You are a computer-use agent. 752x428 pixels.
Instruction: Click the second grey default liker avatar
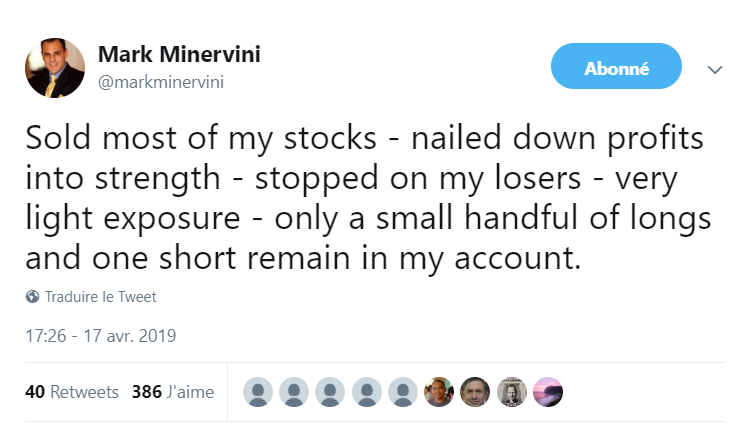pyautogui.click(x=295, y=392)
